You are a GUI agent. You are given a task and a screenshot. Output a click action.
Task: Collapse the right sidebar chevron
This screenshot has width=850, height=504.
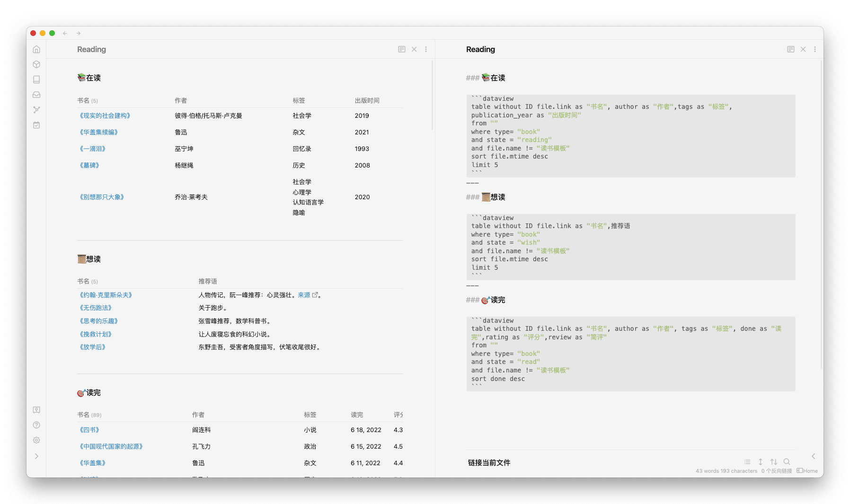tap(814, 456)
